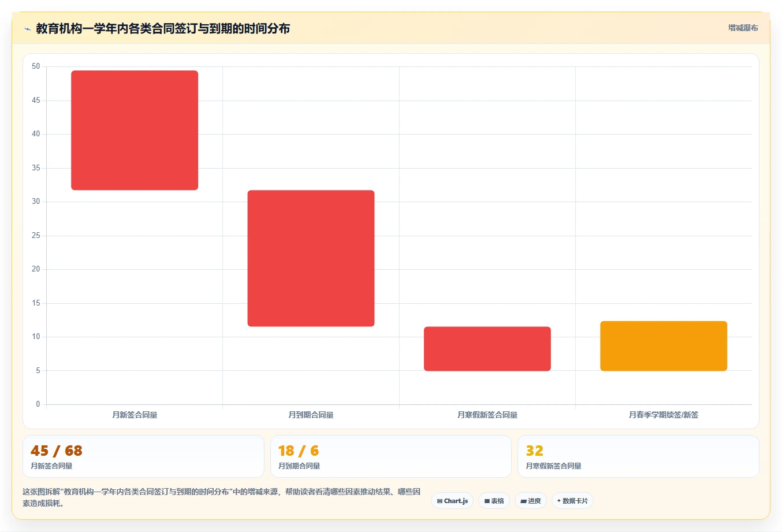Click the 进度 tag chip
The image size is (782, 532).
point(531,501)
